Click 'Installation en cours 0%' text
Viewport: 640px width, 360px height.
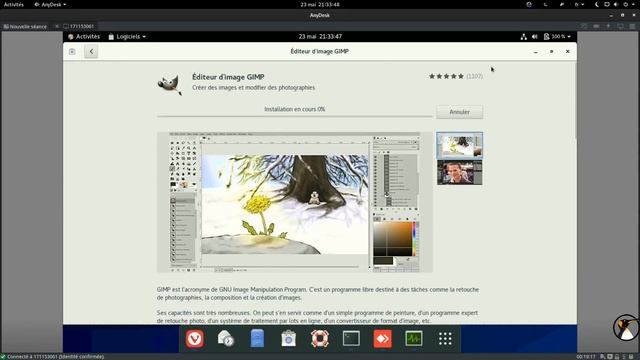(295, 109)
